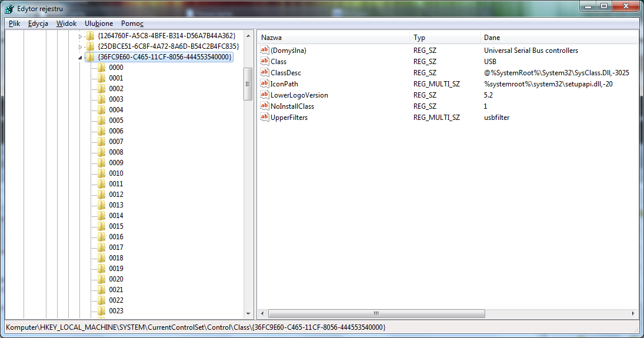Select the (Domyślna) default value name
Image resolution: width=644 pixels, height=338 pixels.
pyautogui.click(x=288, y=51)
